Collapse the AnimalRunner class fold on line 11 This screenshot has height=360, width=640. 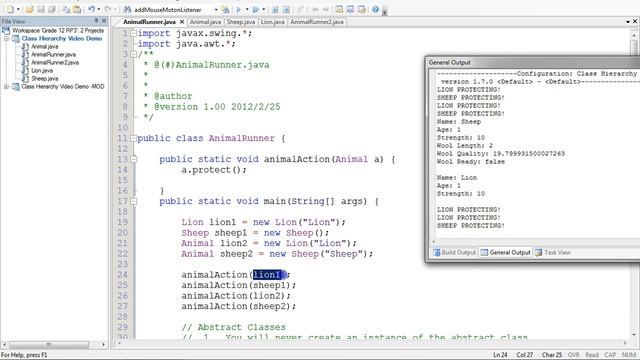133,138
